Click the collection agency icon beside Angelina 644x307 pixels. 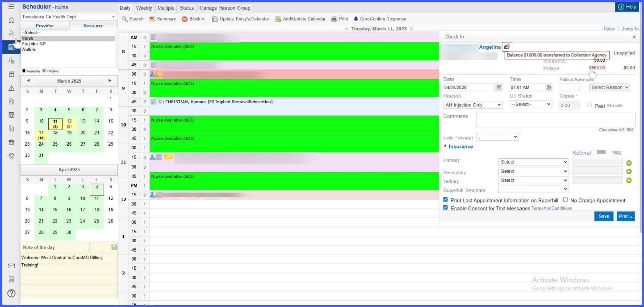coord(506,46)
